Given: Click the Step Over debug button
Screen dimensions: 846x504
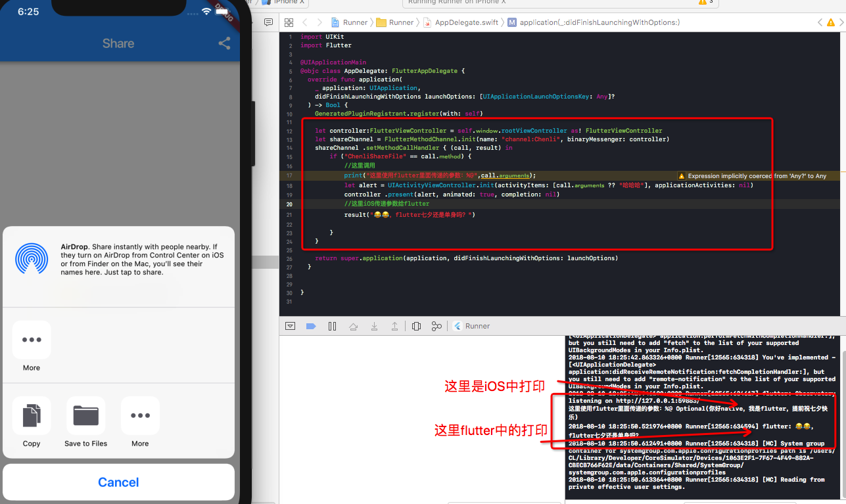Looking at the screenshot, I should point(354,326).
